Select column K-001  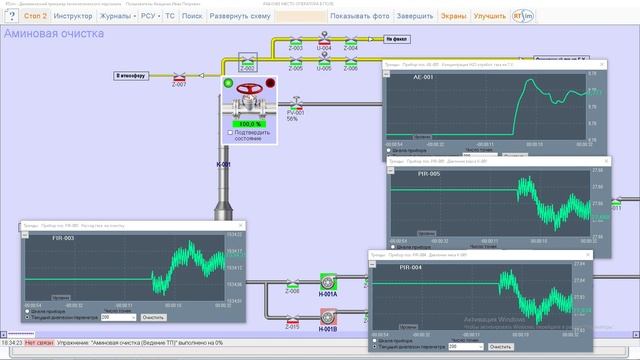224,182
